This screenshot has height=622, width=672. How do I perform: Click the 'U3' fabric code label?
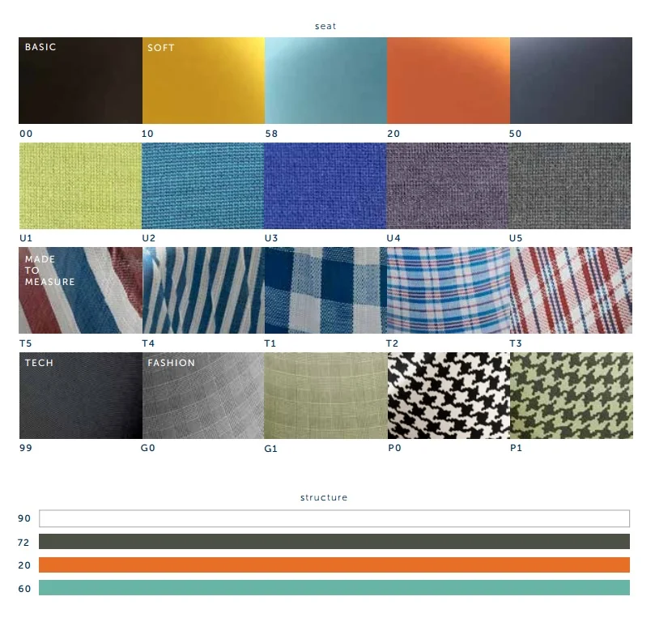pos(271,238)
